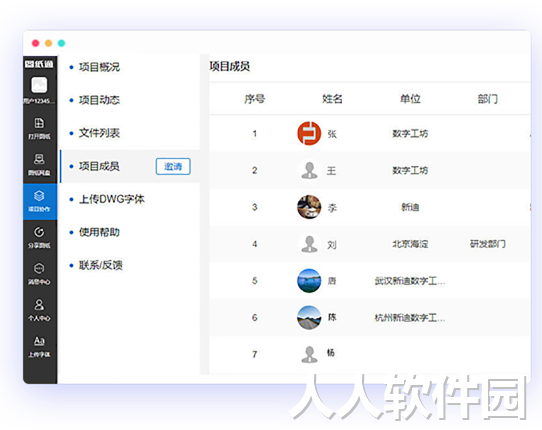
Task: Click the photo avatar of member 李
Action: [309, 207]
